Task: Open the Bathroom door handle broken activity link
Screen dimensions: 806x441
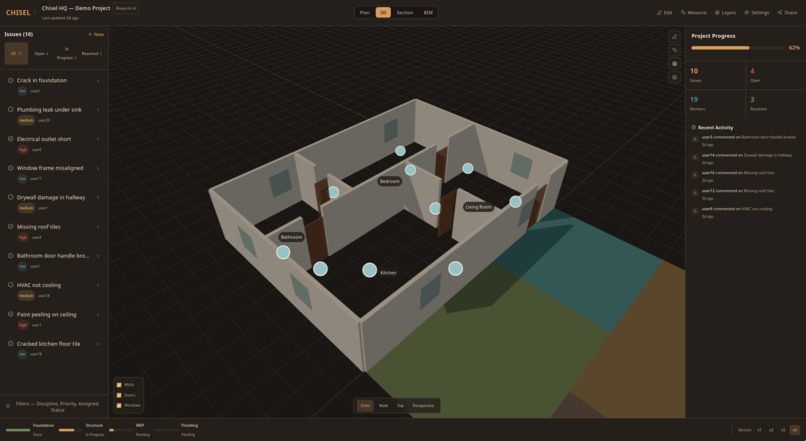Action: tap(768, 137)
